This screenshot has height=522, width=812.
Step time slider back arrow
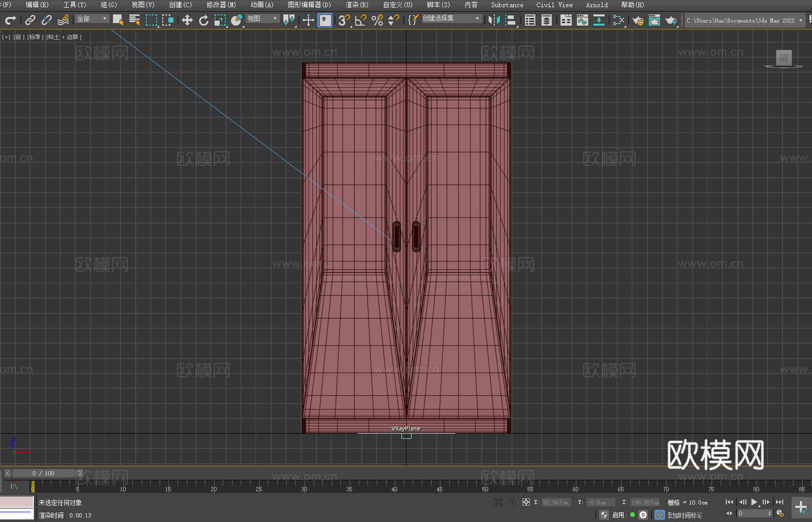pyautogui.click(x=8, y=473)
